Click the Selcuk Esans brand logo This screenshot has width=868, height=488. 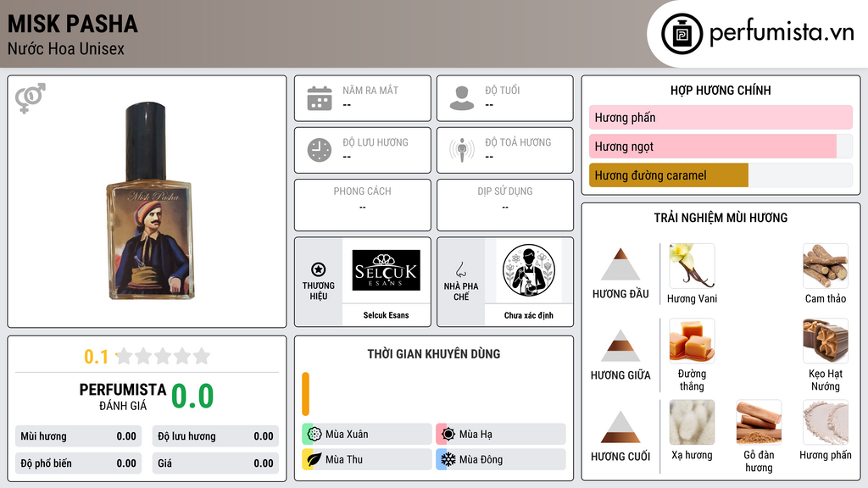tap(387, 270)
